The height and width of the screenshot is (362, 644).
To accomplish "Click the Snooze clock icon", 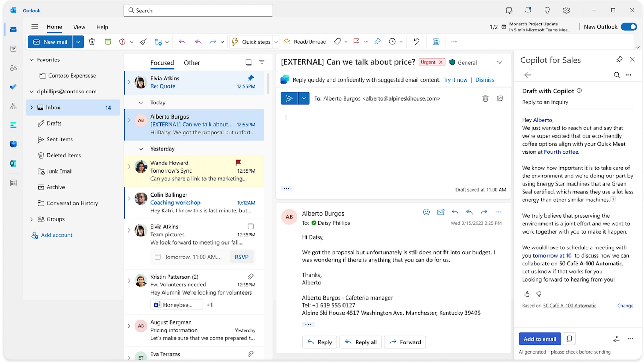I will pyautogui.click(x=392, y=42).
